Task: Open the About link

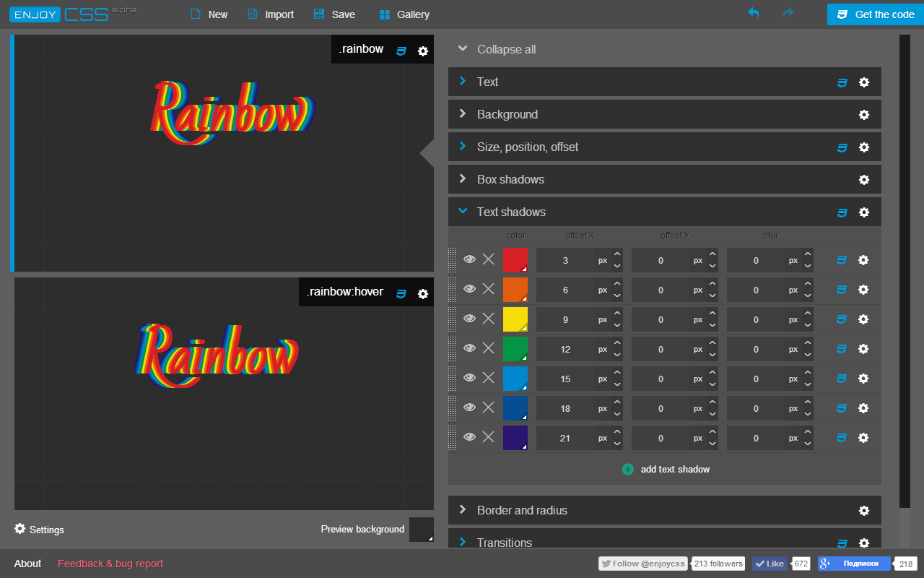Action: (28, 564)
